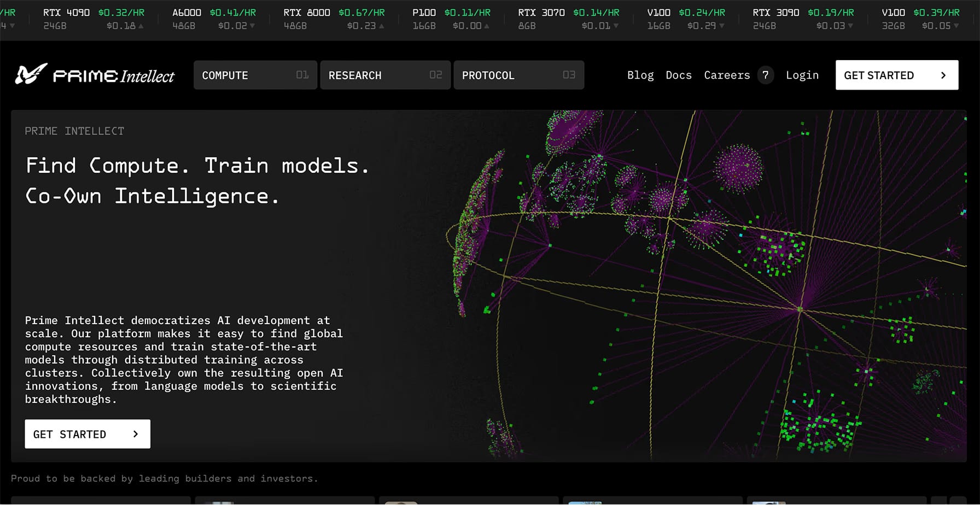Click the Careers count badge showing 7
Viewport: 980px width, 505px height.
[x=766, y=75]
